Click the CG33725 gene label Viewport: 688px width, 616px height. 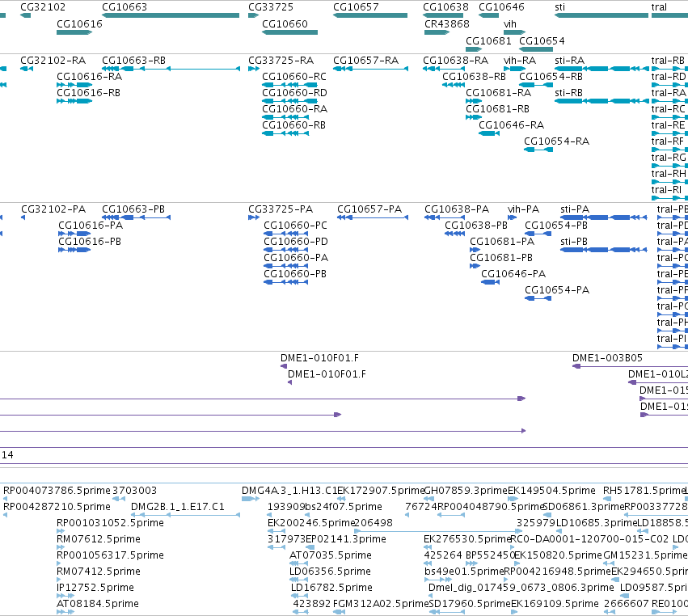(271, 7)
